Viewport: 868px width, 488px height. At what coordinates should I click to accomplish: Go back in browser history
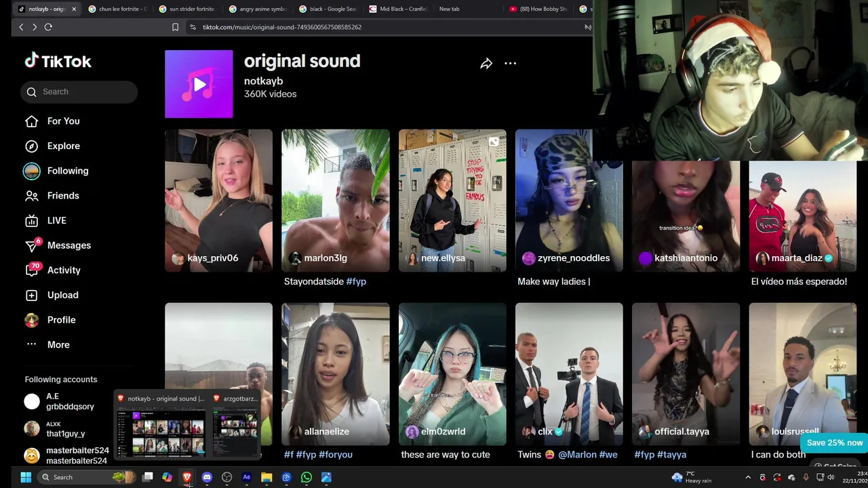click(21, 27)
